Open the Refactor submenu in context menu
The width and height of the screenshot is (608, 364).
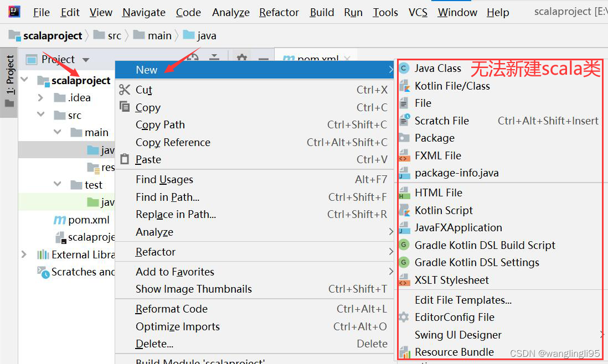254,252
